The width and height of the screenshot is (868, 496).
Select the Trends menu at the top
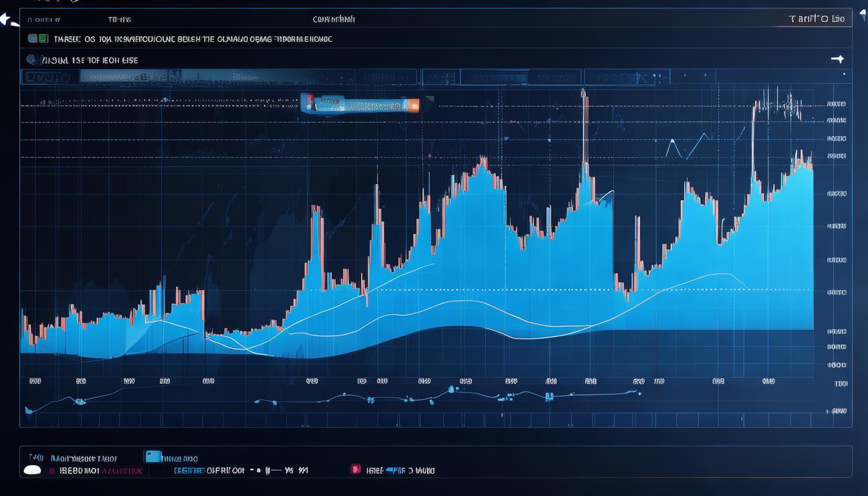tap(119, 19)
